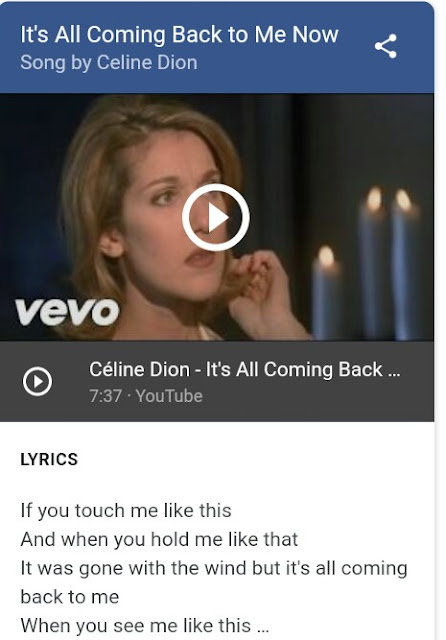The width and height of the screenshot is (446, 640).
Task: Expand the truncated video title ellipsis
Action: coord(394,371)
